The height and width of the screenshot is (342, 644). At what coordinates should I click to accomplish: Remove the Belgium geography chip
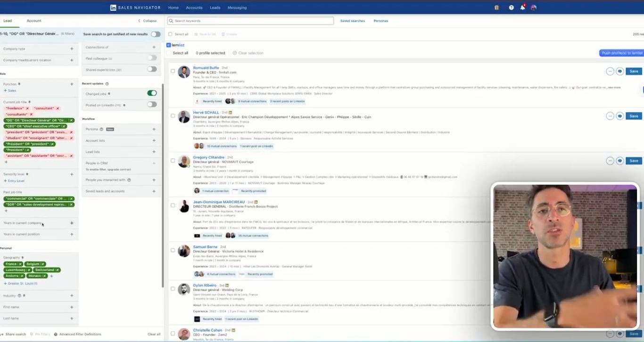43,264
